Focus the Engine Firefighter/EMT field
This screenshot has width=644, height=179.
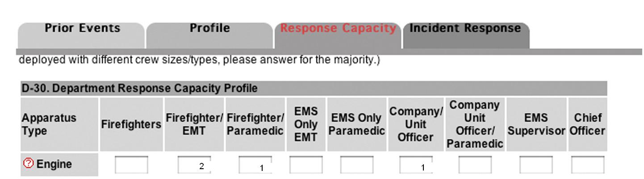pyautogui.click(x=194, y=165)
